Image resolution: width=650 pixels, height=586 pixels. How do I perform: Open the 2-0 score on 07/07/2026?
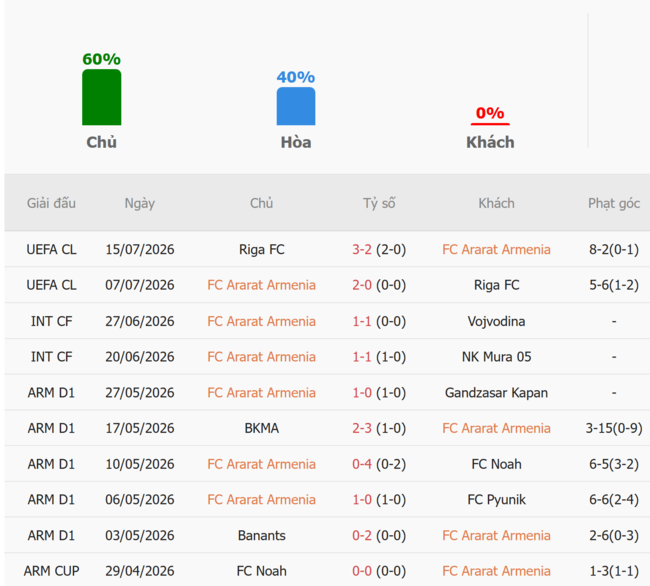tap(362, 285)
